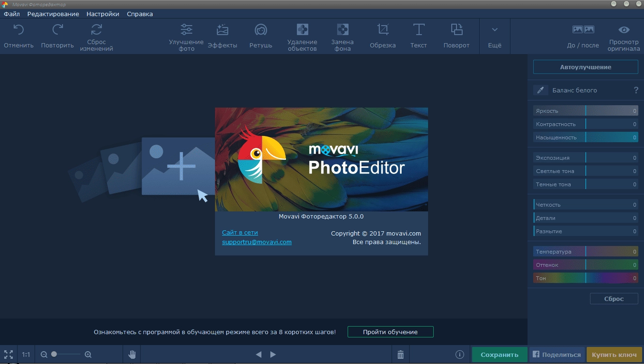Click Сброс изменений reset icon

pos(97,29)
